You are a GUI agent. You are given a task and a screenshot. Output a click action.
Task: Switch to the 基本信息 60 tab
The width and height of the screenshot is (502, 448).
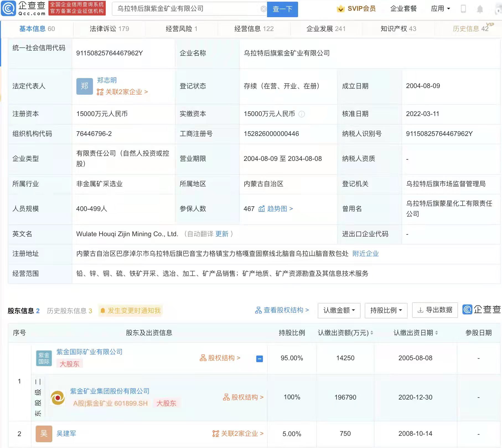(x=37, y=29)
